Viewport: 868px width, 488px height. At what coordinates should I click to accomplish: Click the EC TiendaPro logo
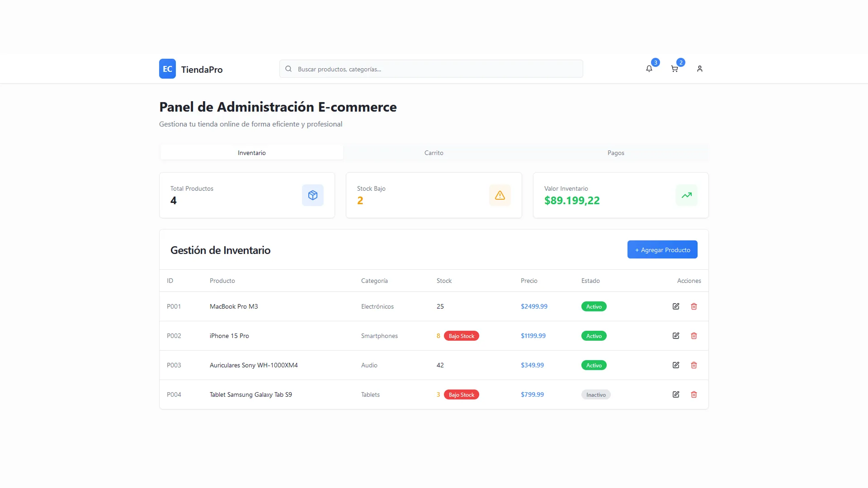point(191,69)
